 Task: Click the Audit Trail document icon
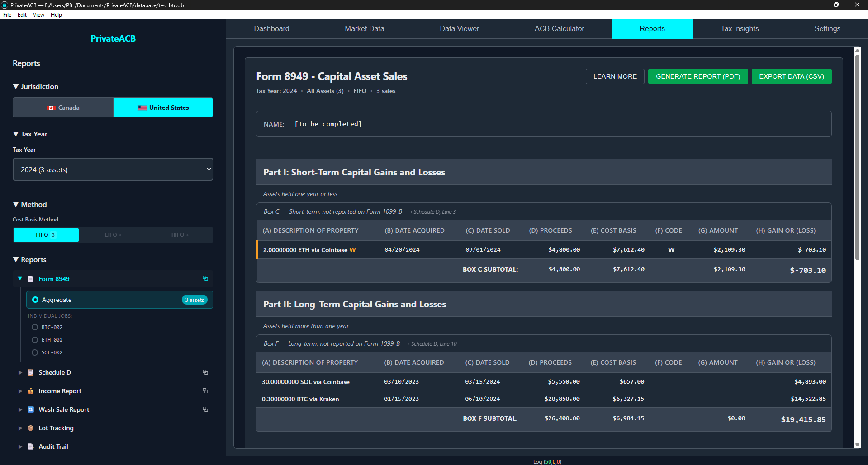point(30,446)
